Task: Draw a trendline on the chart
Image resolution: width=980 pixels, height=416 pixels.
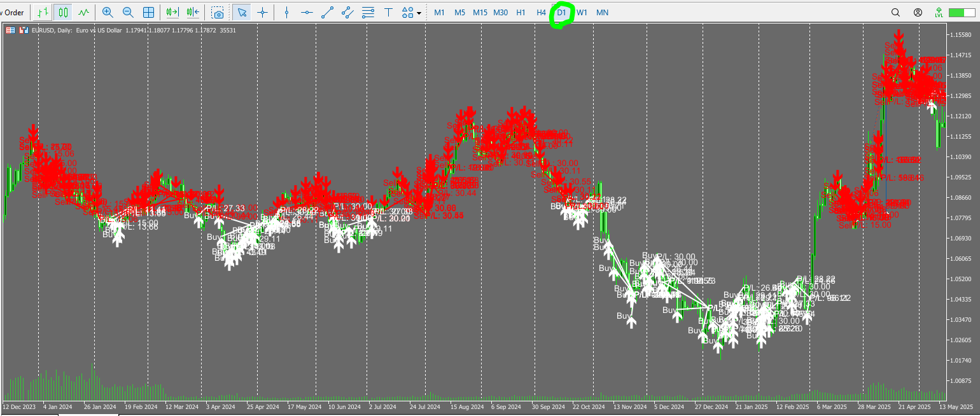Action: [x=326, y=12]
